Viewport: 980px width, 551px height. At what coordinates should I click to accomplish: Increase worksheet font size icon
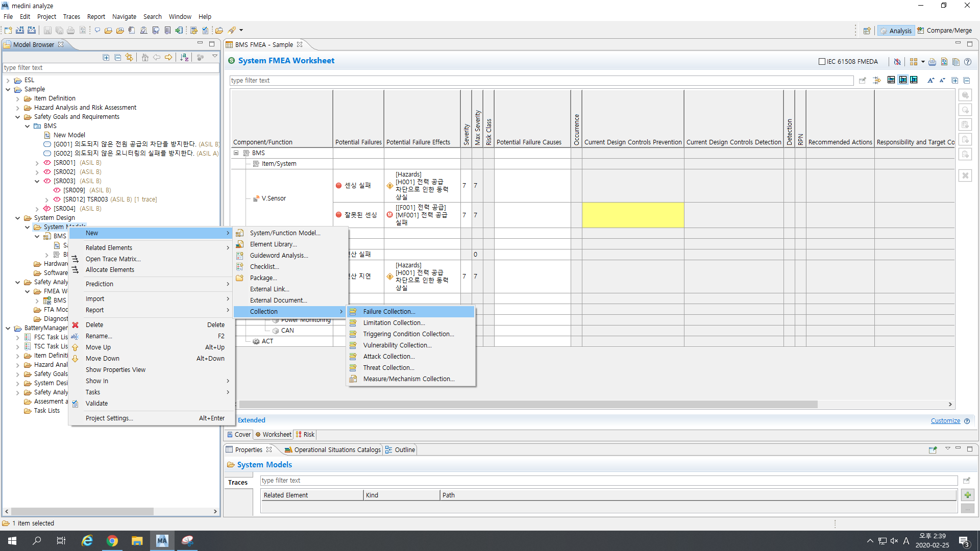(x=930, y=80)
